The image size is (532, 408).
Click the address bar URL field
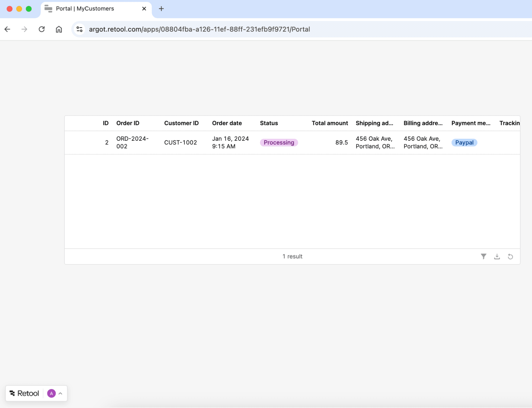(199, 29)
